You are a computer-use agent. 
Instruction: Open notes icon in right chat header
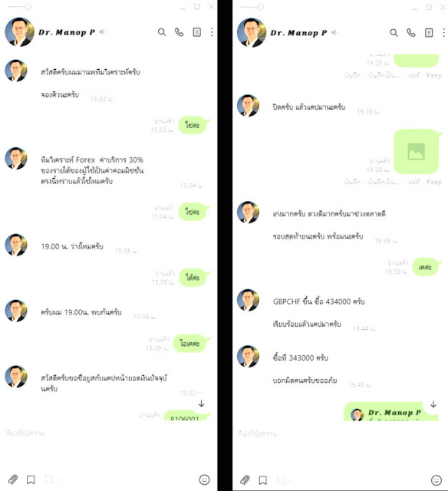point(429,32)
